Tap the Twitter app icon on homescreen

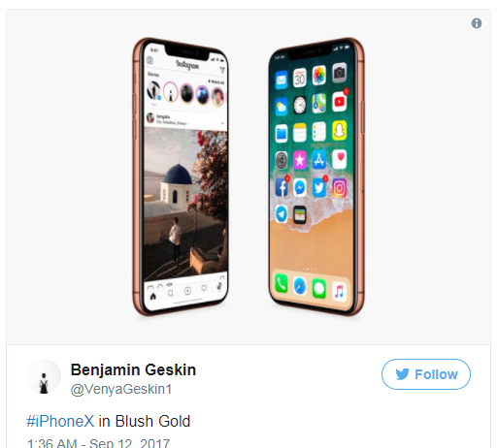tap(319, 187)
